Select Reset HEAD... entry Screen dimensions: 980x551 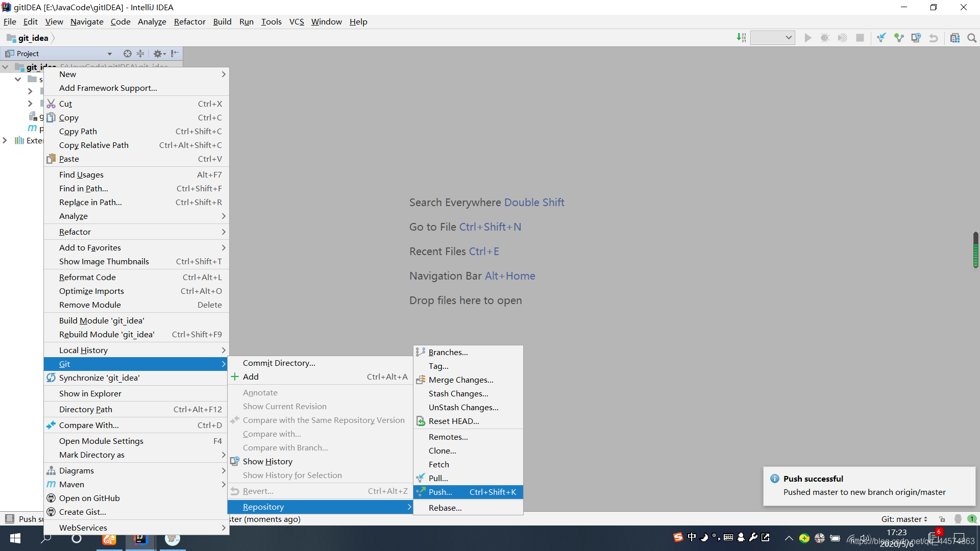(x=468, y=421)
